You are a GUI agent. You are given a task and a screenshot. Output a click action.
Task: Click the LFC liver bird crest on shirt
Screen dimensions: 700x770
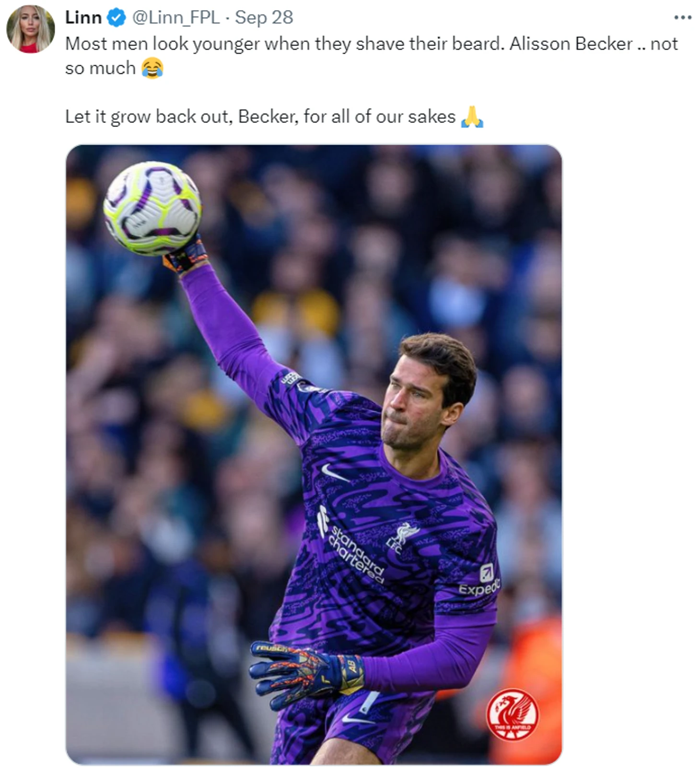pos(403,537)
